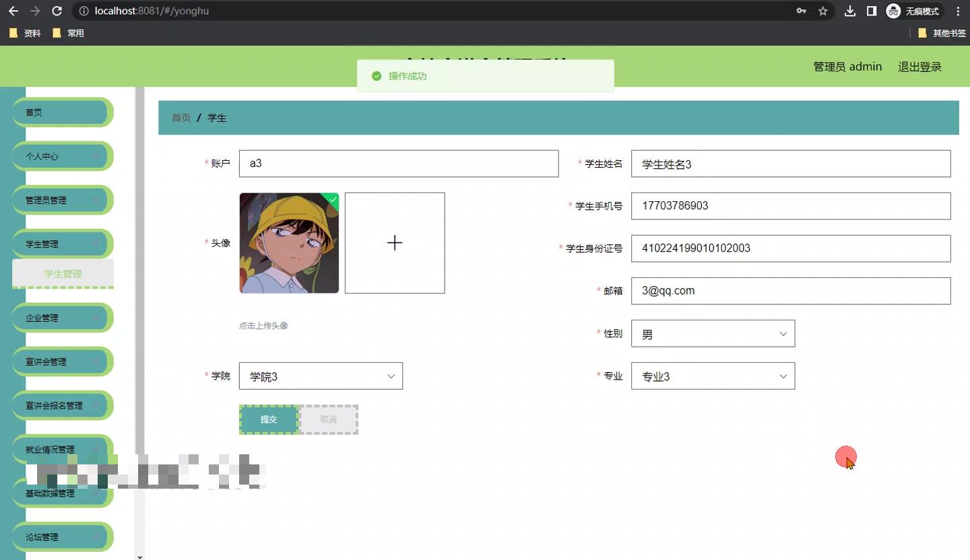Click the 邮箱 input field

(791, 291)
